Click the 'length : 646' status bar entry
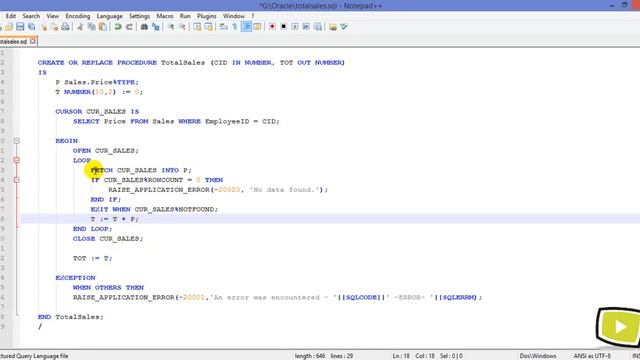This screenshot has height=360, width=640. pos(310,356)
